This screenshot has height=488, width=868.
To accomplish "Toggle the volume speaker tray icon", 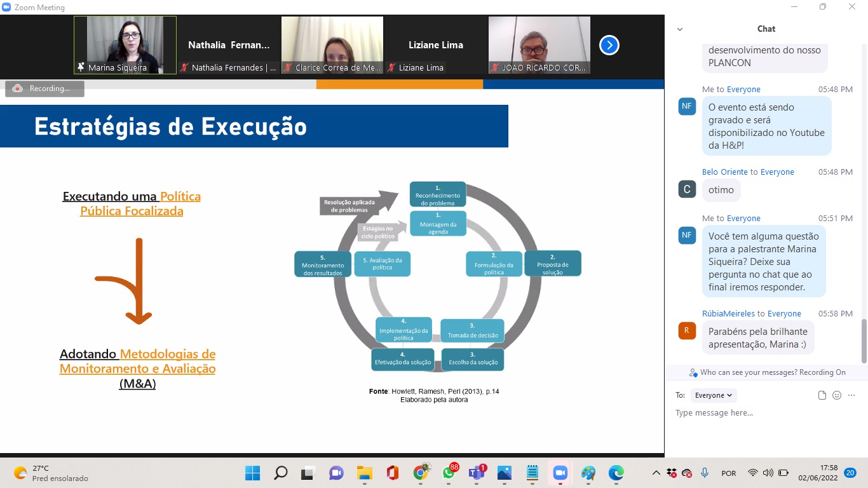I will click(768, 473).
